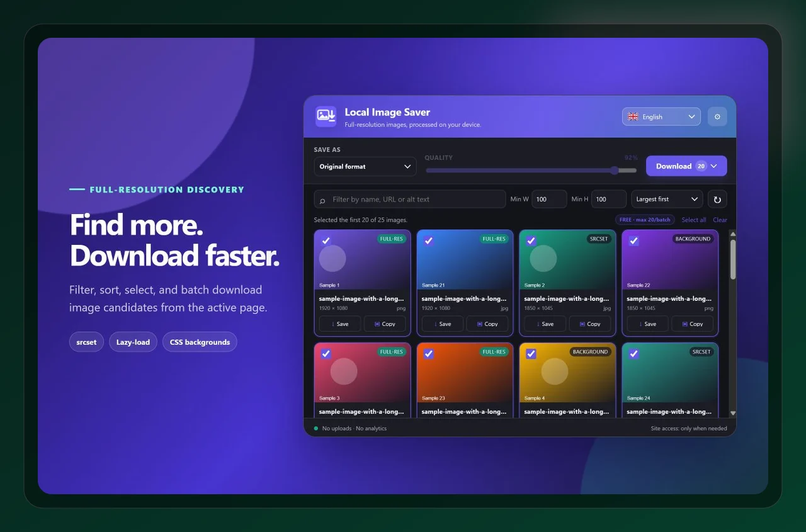The image size is (806, 532).
Task: Save the Sample 22 image
Action: pyautogui.click(x=648, y=324)
